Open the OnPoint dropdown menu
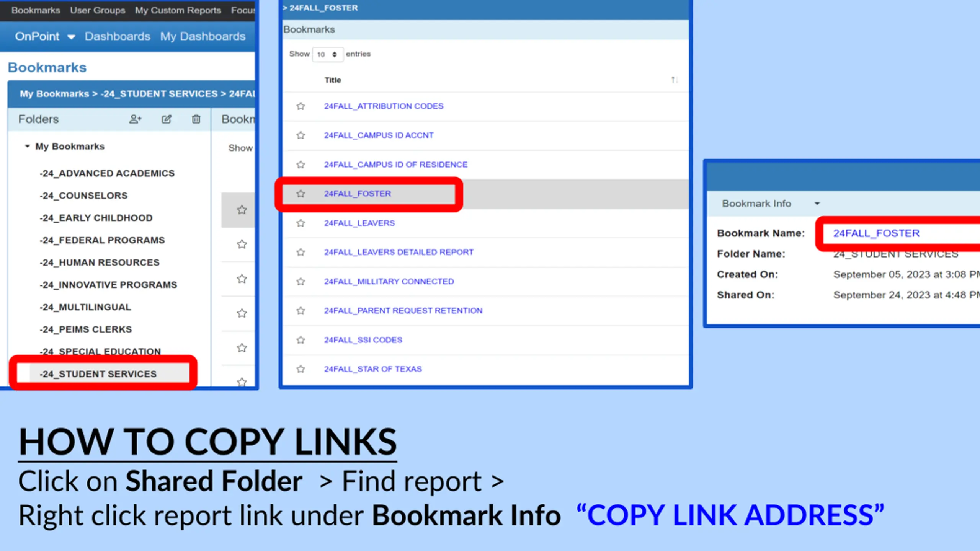Image resolution: width=980 pixels, height=551 pixels. tap(45, 36)
